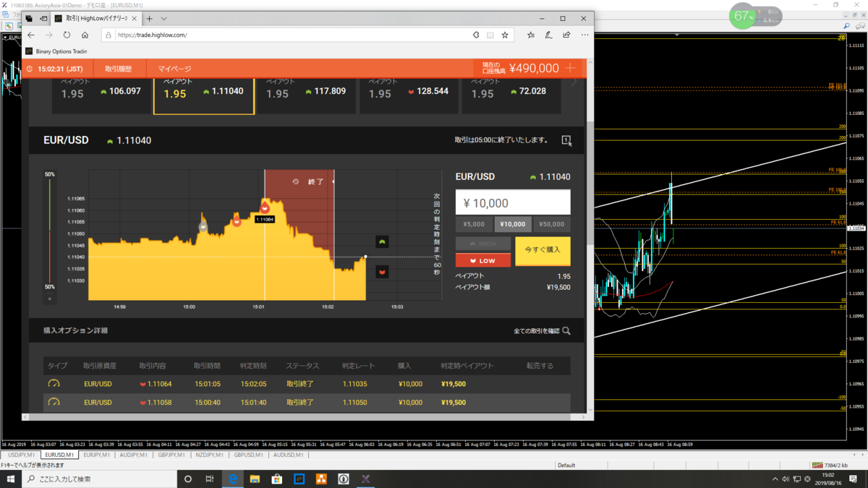
Task: Open the Edge icon in the taskbar
Action: pos(233,479)
